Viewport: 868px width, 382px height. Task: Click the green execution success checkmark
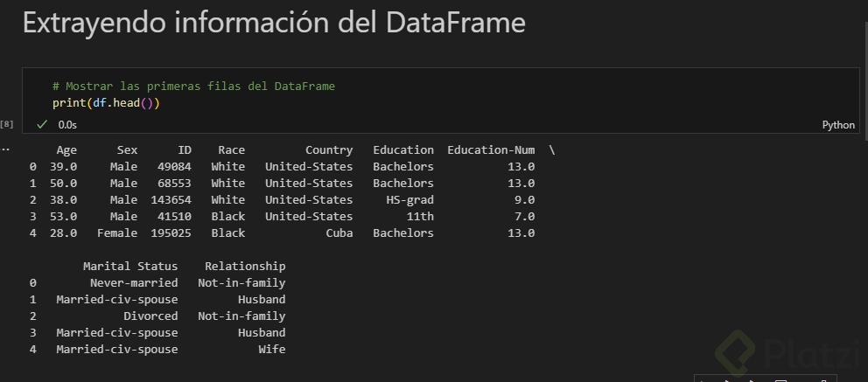point(41,125)
